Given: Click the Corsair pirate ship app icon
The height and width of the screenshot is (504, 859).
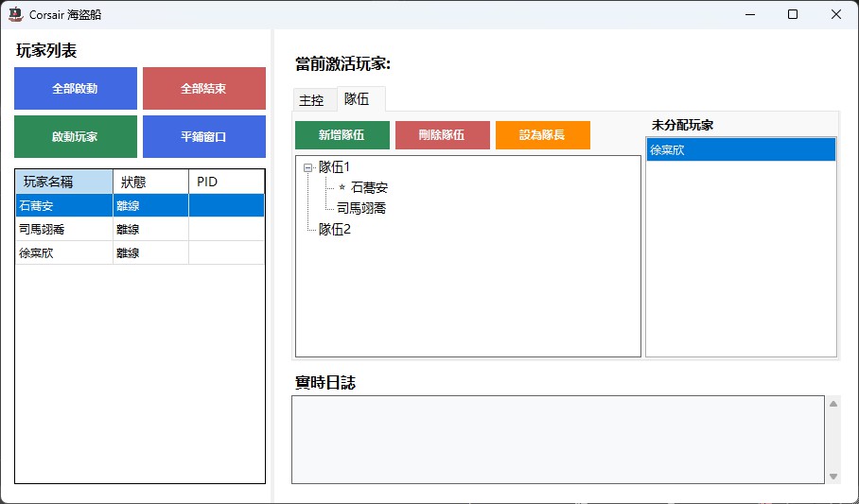Looking at the screenshot, I should tap(15, 14).
